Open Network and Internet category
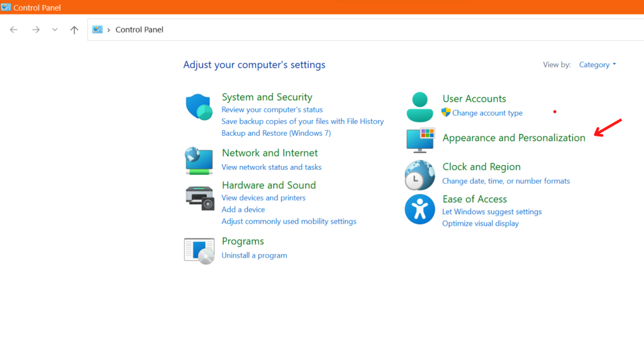Viewport: 644px width, 362px height. 270,153
